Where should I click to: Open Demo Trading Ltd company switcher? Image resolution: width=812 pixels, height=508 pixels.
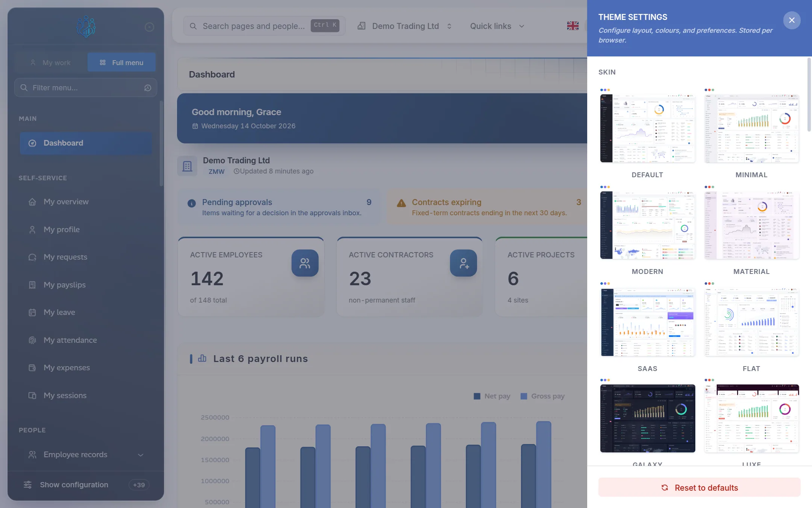click(x=404, y=26)
